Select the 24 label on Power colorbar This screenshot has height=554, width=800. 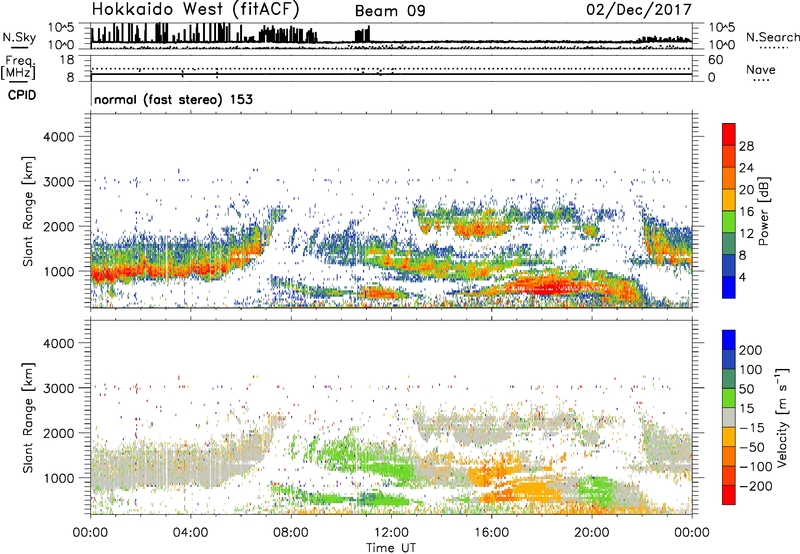(746, 168)
